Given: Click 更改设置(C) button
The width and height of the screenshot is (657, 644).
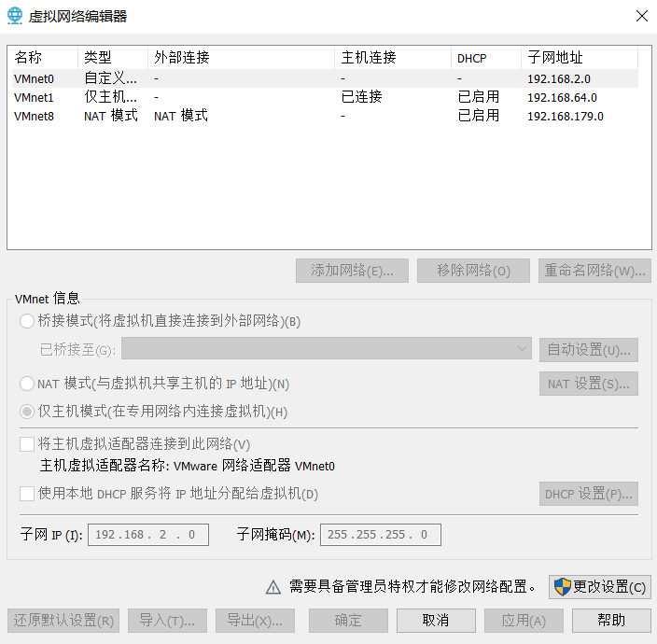Looking at the screenshot, I should tap(600, 587).
